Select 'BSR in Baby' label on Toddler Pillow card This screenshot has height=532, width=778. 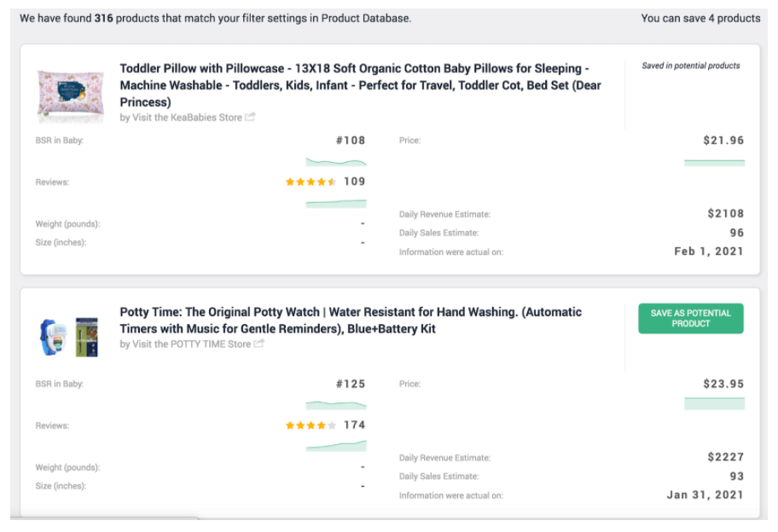pos(60,141)
